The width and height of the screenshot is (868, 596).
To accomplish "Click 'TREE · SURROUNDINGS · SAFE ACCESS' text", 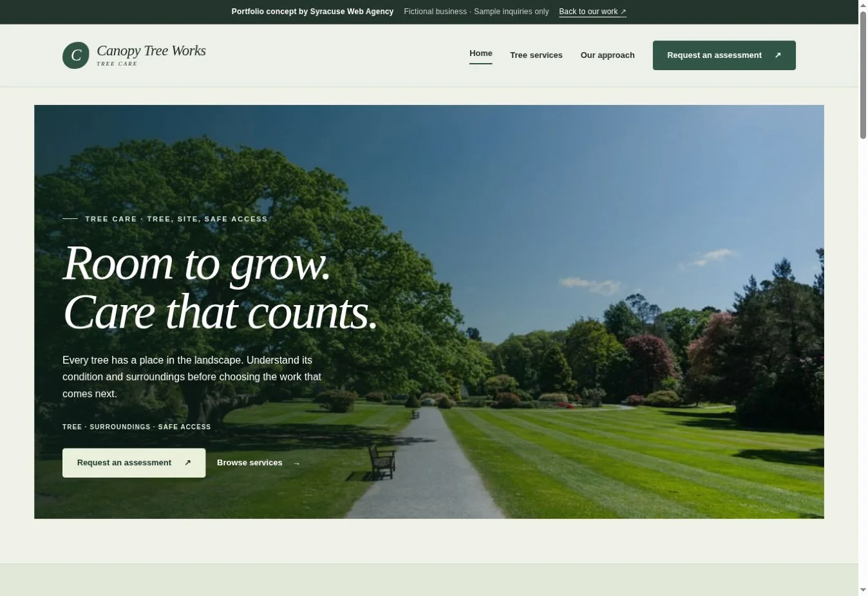I will click(137, 427).
